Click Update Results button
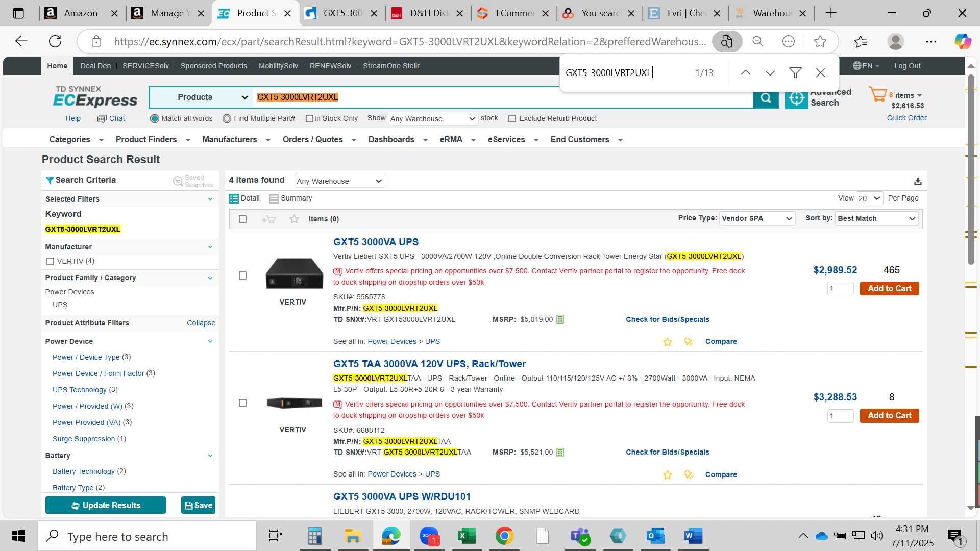This screenshot has width=980, height=551. click(106, 506)
